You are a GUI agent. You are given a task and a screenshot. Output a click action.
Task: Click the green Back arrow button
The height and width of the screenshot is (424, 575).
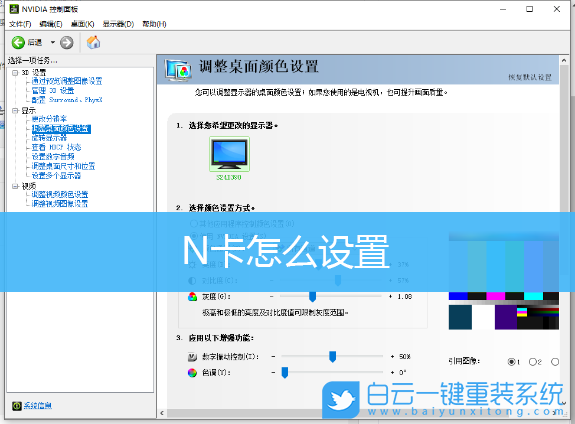coord(18,43)
